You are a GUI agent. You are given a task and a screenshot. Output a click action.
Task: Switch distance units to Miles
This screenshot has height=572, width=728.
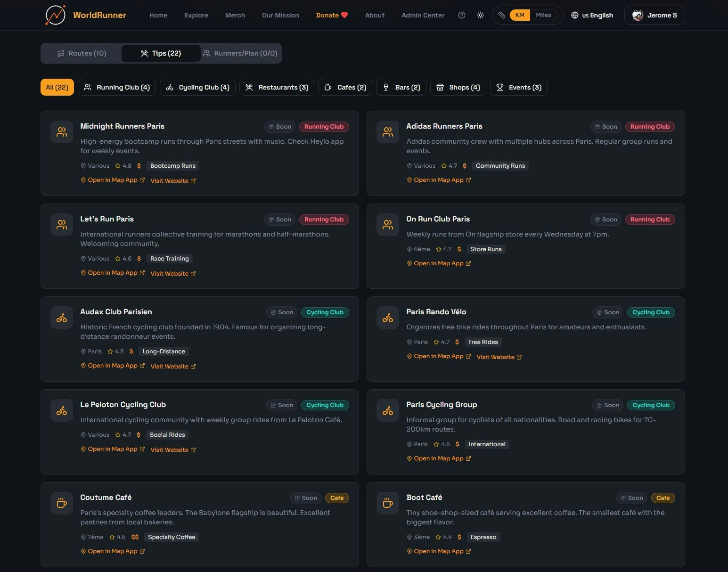pos(543,15)
